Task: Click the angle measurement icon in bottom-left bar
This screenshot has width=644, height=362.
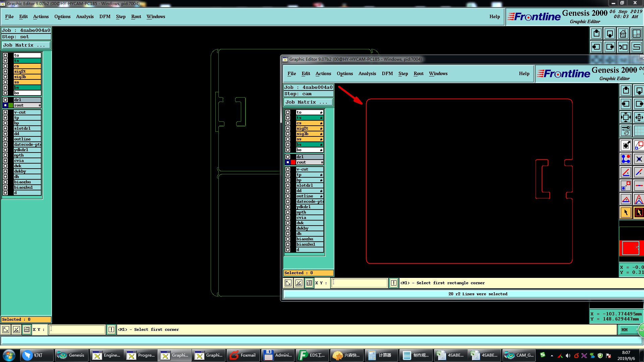Action: point(16,330)
